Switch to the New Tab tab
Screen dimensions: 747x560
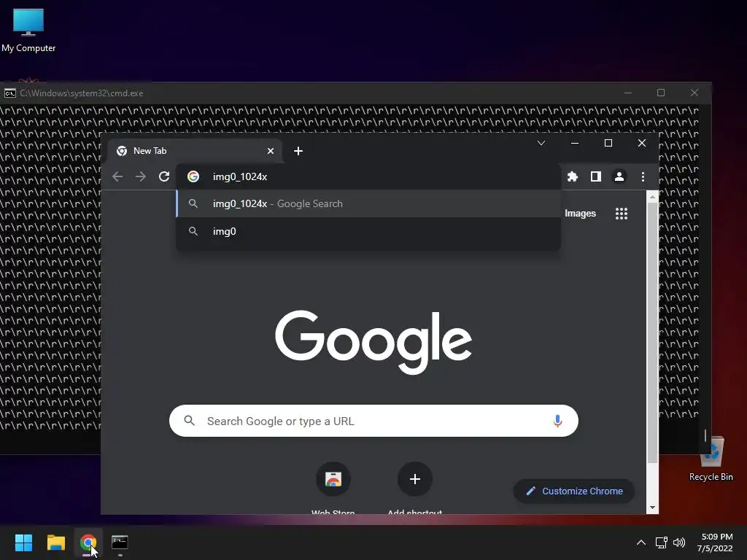pos(196,151)
